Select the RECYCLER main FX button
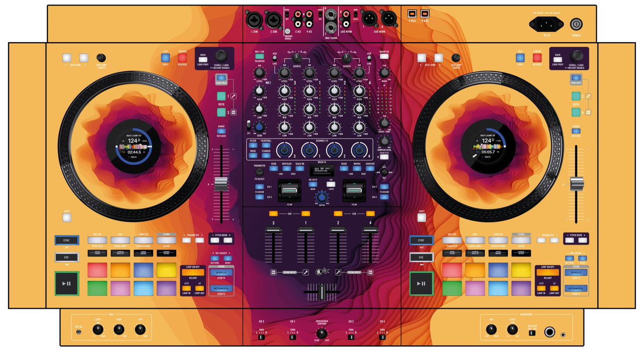This screenshot has height=351, width=644. tap(286, 169)
